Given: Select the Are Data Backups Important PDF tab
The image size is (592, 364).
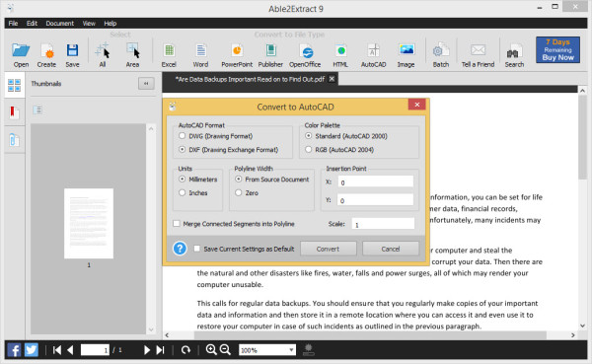Looking at the screenshot, I should click(x=250, y=79).
